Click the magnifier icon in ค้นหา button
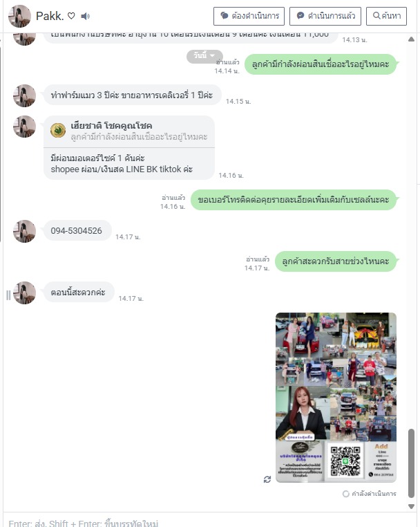Viewport: 420px width, 527px height. (376, 15)
